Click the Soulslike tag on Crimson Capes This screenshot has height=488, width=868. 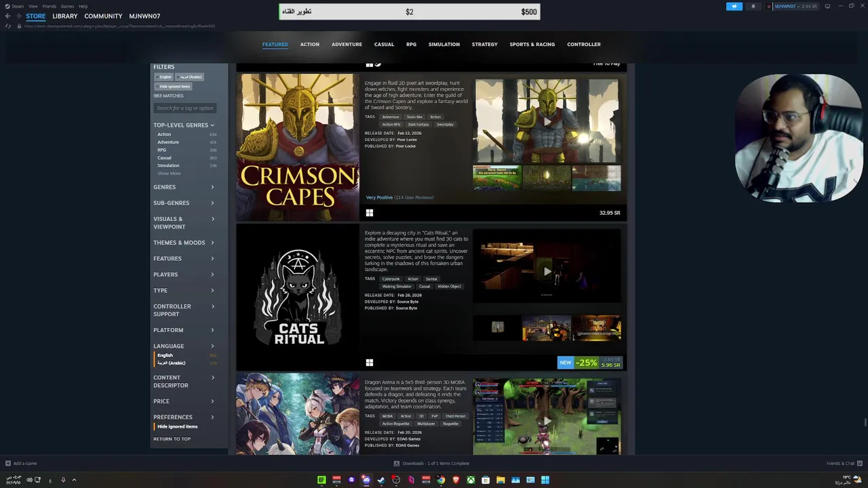pyautogui.click(x=414, y=117)
